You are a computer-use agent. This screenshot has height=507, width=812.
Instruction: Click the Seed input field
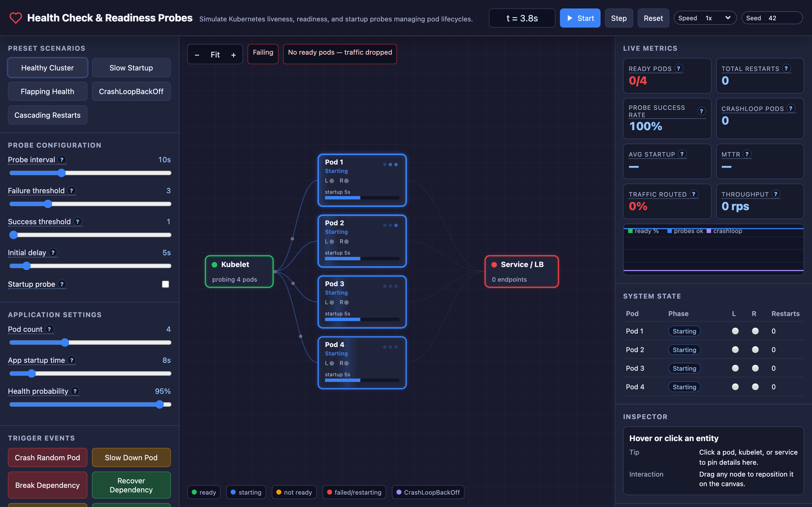point(772,18)
